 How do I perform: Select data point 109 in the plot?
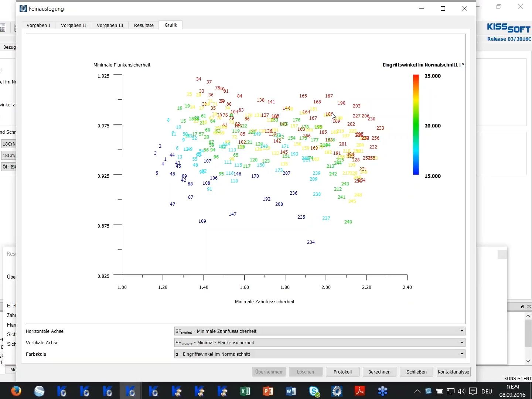click(202, 221)
